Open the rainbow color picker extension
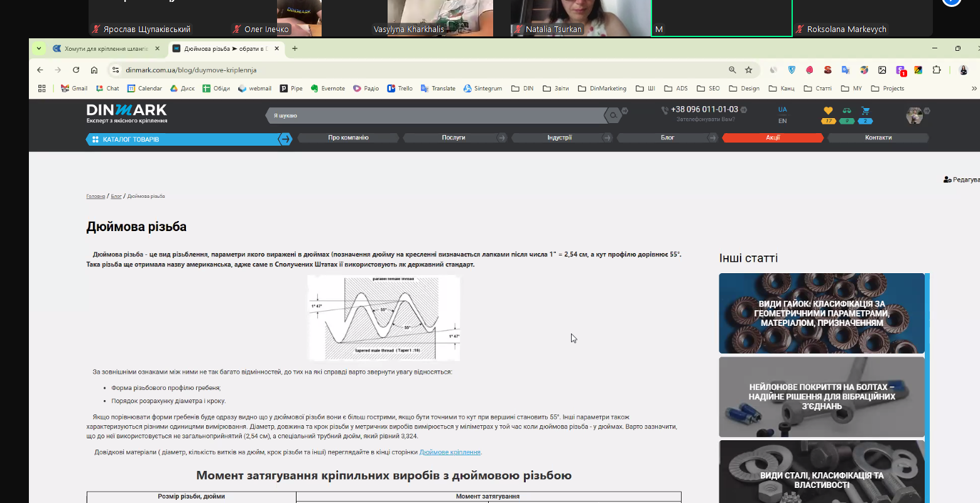Image resolution: width=980 pixels, height=503 pixels. (x=918, y=70)
